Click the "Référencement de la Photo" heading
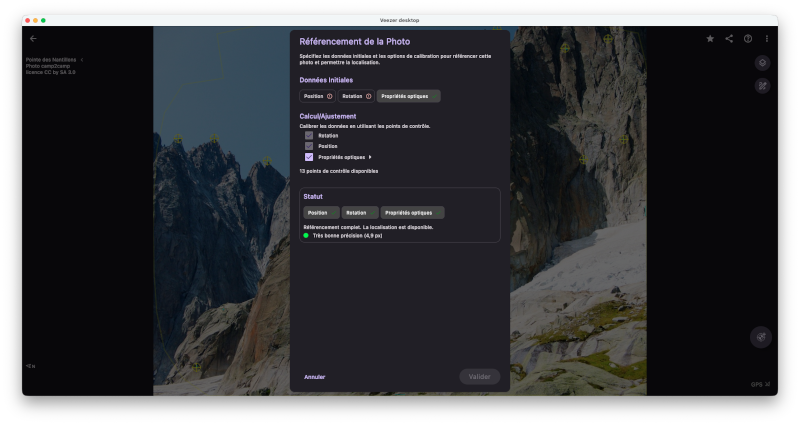Screen dimensions: 800x425 355,42
